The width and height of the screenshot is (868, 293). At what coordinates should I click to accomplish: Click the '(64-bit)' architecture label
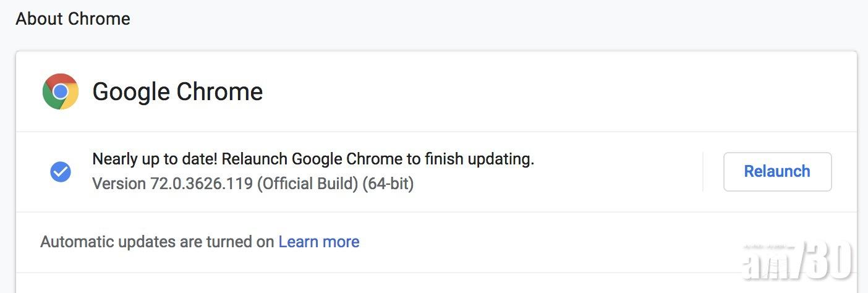pos(388,184)
